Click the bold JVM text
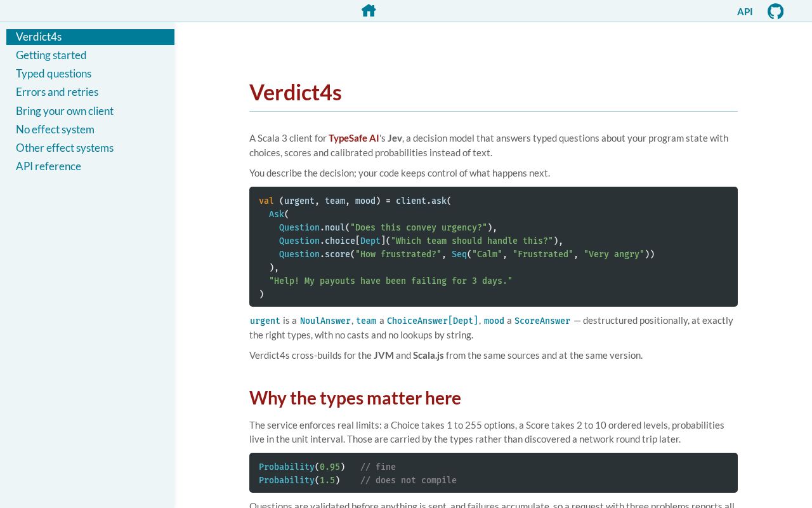Screen dimensions: 812x508 [x=383, y=355]
